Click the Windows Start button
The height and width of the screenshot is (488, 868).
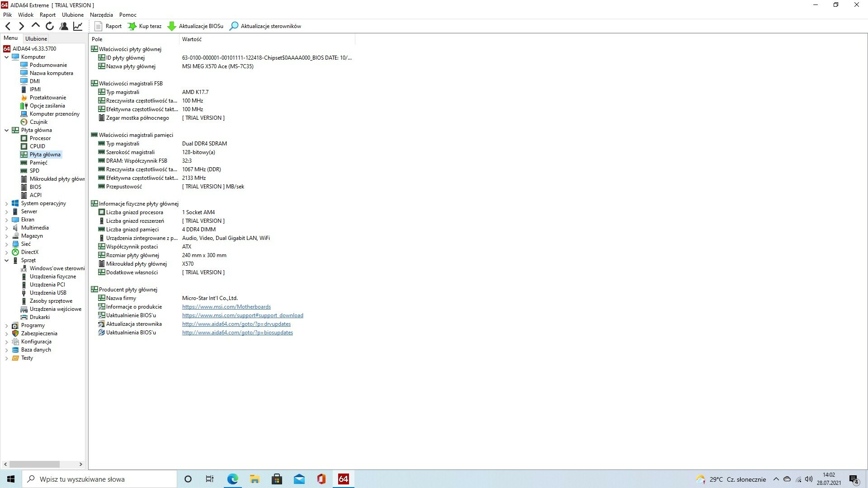pos(11,479)
